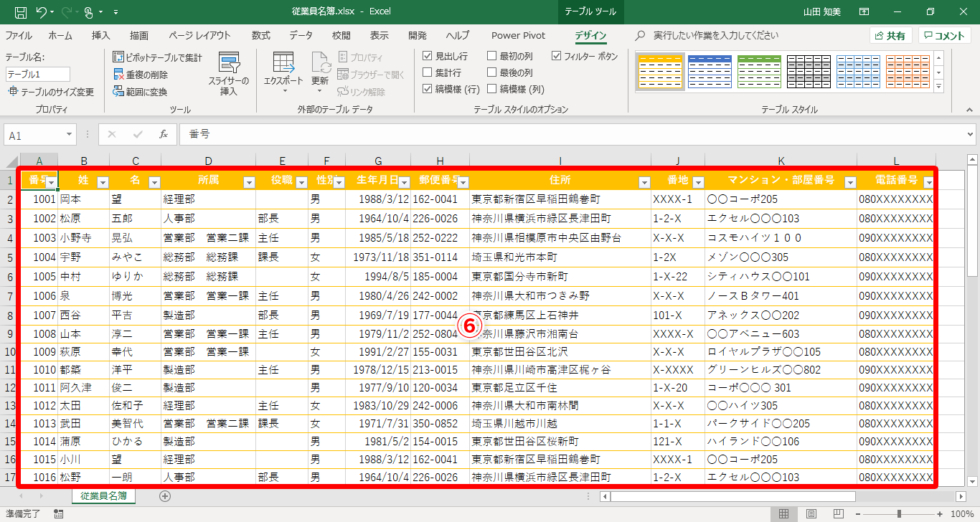This screenshot has height=522, width=980.
Task: Click the Insert Function fx icon
Action: click(x=164, y=134)
